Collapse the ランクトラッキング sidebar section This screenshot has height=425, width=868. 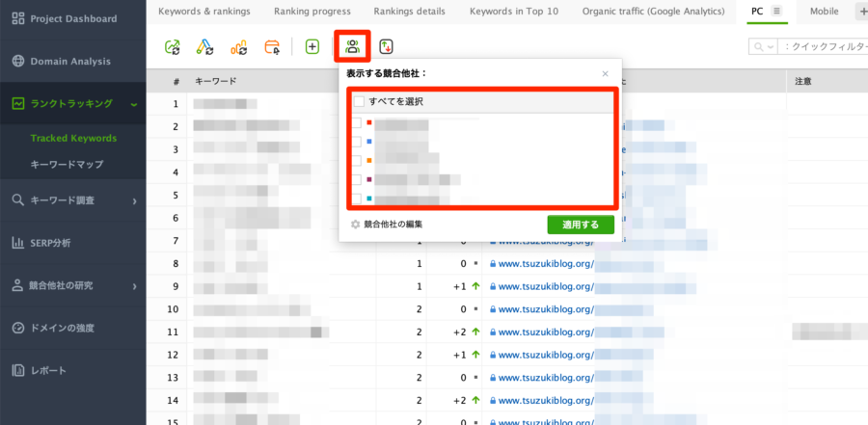(x=133, y=104)
